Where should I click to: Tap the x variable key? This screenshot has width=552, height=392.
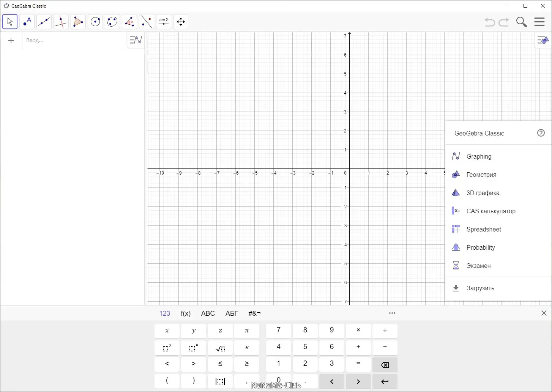(167, 331)
